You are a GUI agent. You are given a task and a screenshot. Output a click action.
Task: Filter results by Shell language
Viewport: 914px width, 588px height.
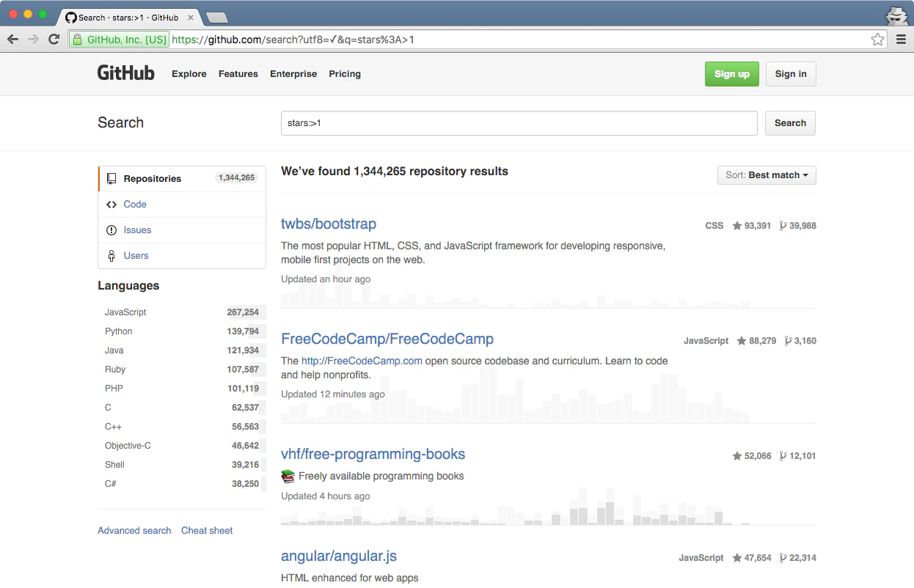[x=182, y=465]
